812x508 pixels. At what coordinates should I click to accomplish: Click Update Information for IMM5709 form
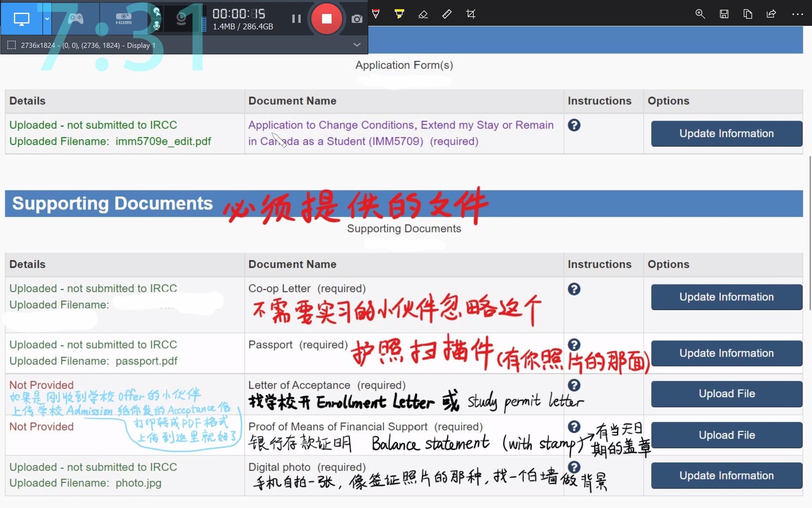click(x=727, y=133)
